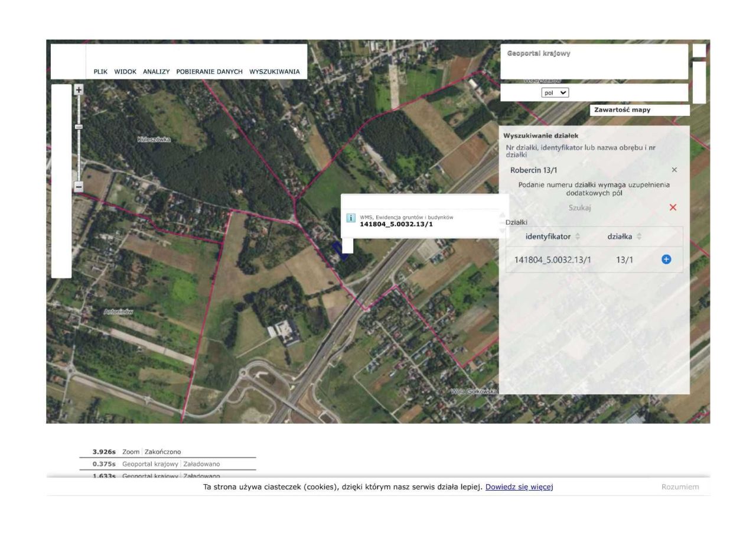The image size is (756, 535).
Task: Click the bold parcel ID in the map popup
Action: [x=396, y=224]
